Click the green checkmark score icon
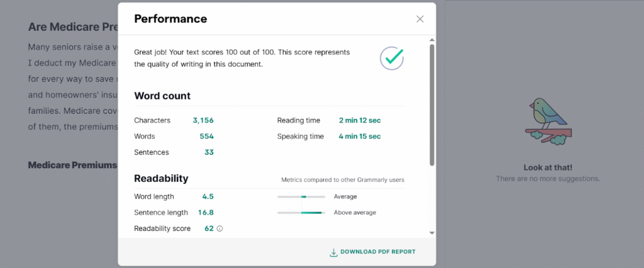The width and height of the screenshot is (644, 268). (392, 58)
